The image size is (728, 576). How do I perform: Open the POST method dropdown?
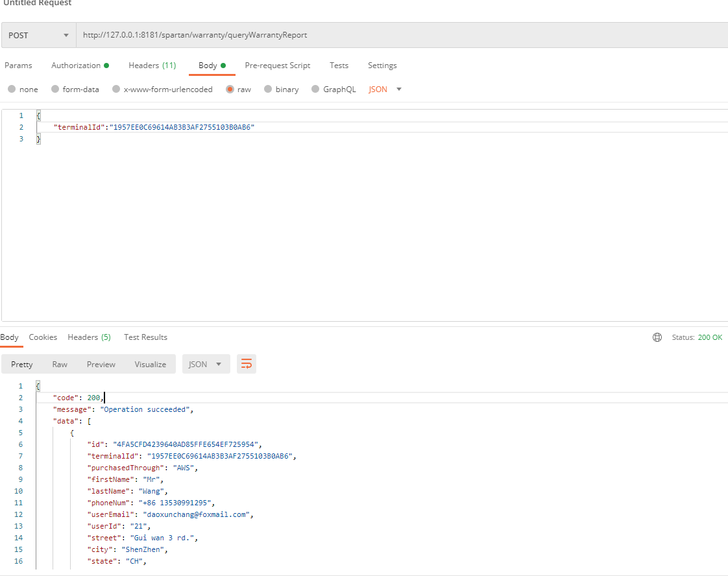coord(38,35)
